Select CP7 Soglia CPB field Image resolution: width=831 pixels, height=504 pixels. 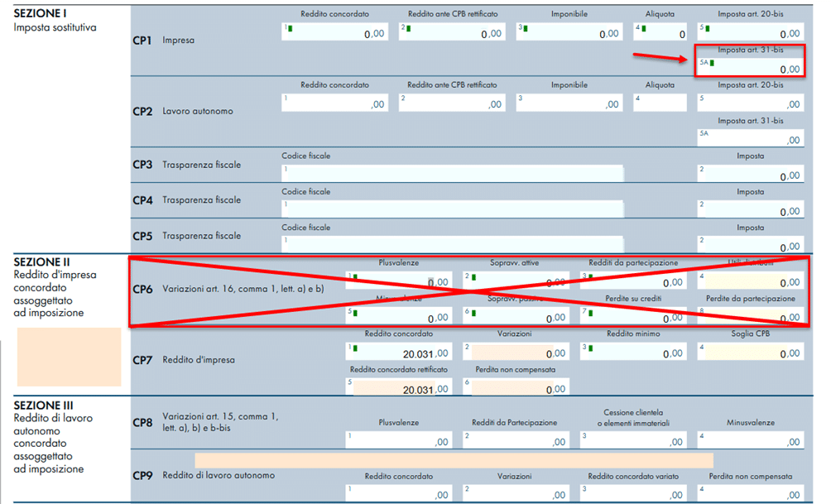tap(750, 353)
